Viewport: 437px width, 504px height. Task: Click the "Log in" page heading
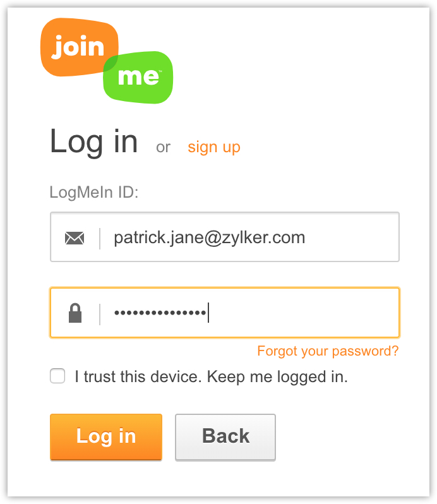(x=94, y=141)
